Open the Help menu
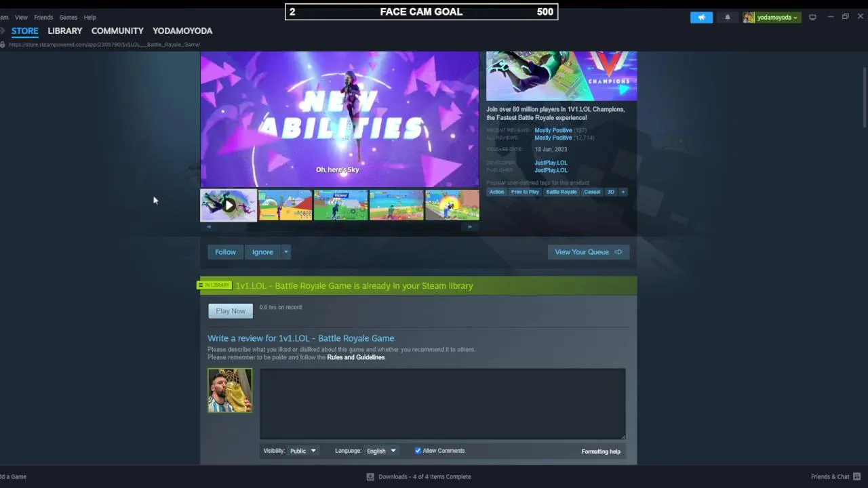Image resolution: width=868 pixels, height=488 pixels. point(90,17)
